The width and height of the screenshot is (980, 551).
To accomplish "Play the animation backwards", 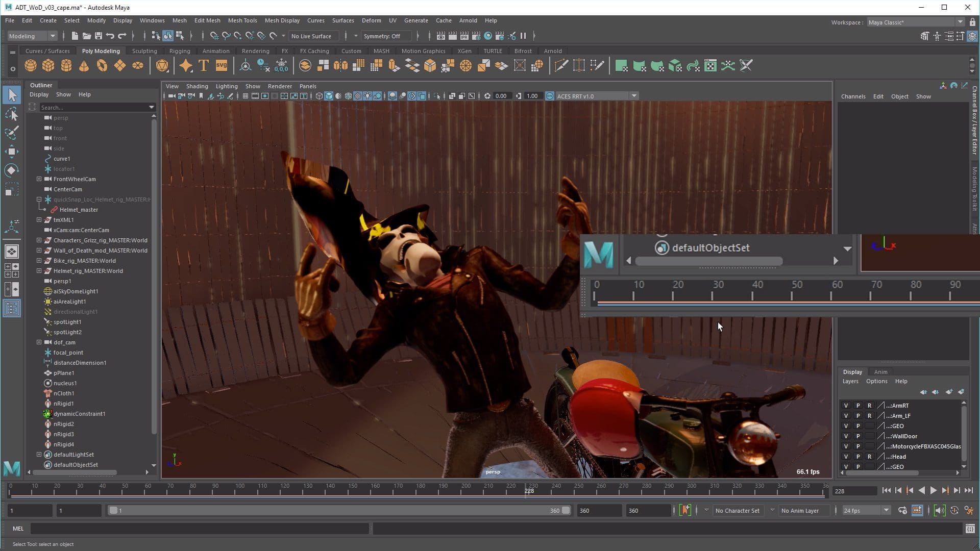I will [x=921, y=491].
